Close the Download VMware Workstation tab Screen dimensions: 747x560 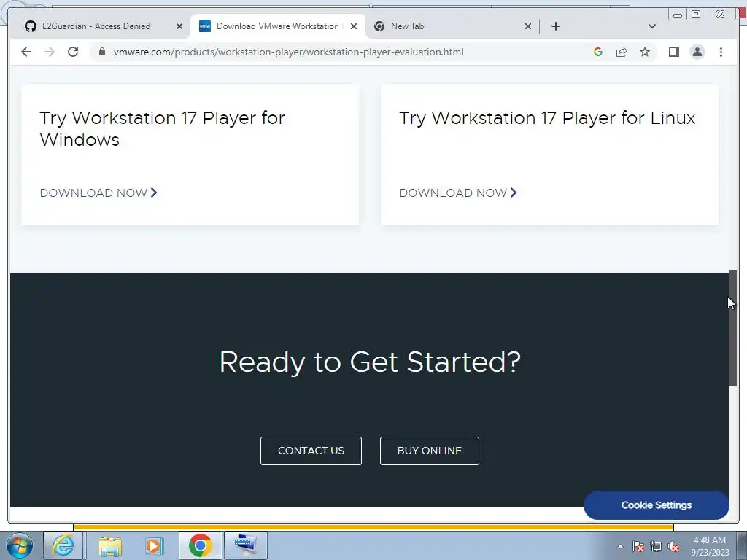coord(354,26)
